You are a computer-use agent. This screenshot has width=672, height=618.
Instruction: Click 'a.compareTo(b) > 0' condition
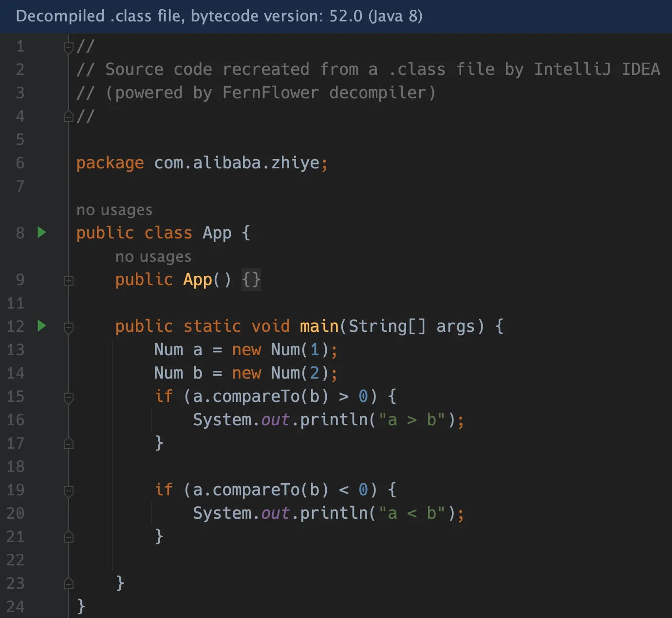280,396
